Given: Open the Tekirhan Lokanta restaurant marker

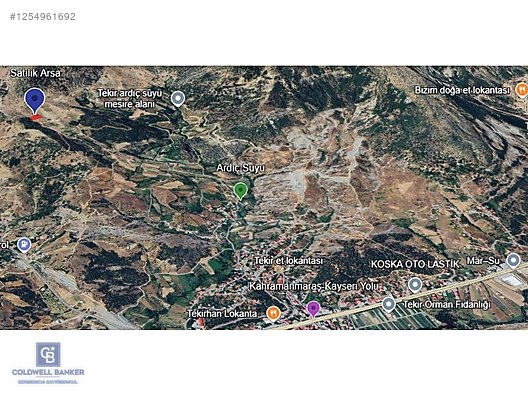Looking at the screenshot, I should [x=273, y=314].
